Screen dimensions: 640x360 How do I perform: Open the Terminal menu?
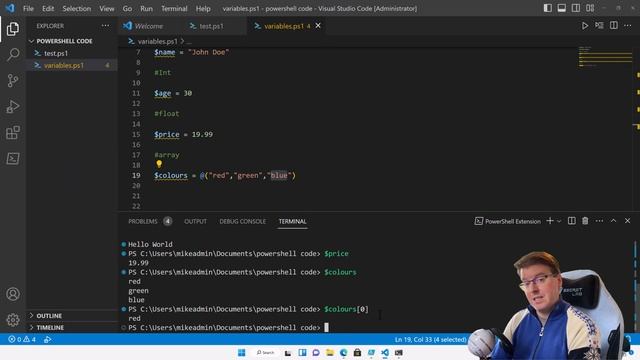coord(174,9)
